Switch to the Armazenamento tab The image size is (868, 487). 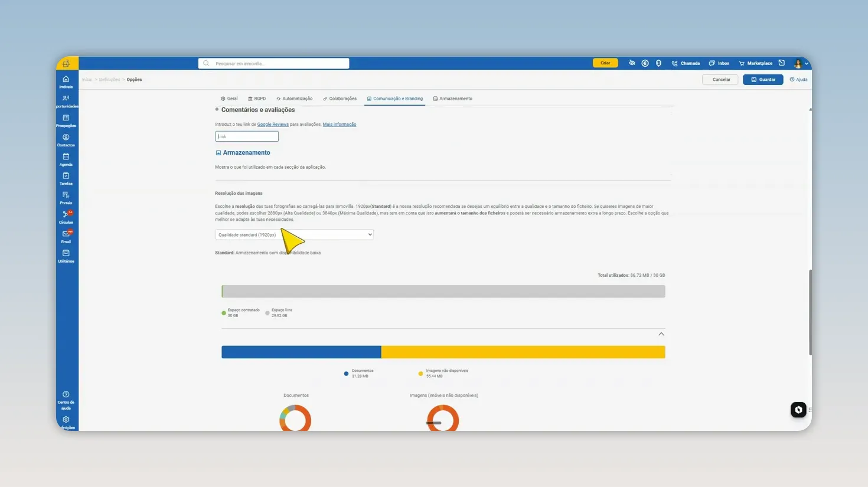[x=452, y=99]
